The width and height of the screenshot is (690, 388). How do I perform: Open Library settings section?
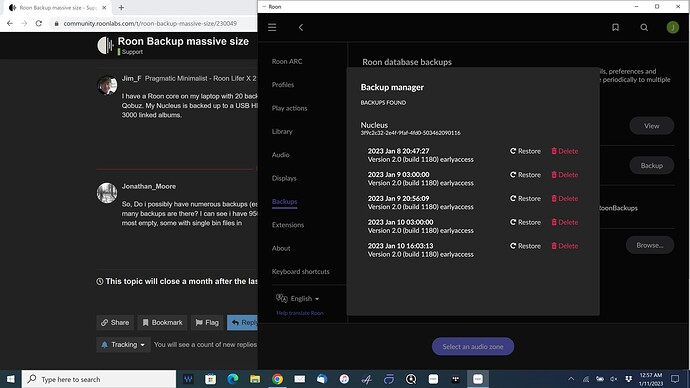click(x=282, y=132)
